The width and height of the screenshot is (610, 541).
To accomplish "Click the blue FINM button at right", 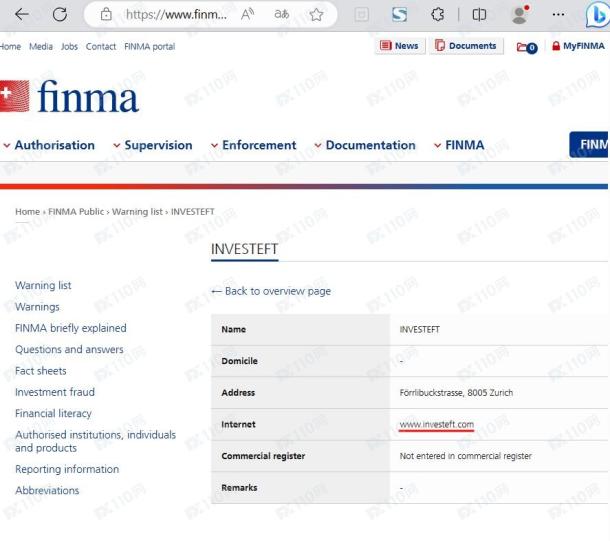I will click(x=589, y=145).
